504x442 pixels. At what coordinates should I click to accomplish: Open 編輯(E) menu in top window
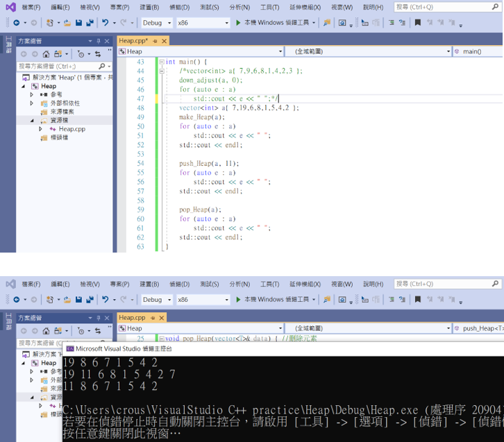(60, 7)
